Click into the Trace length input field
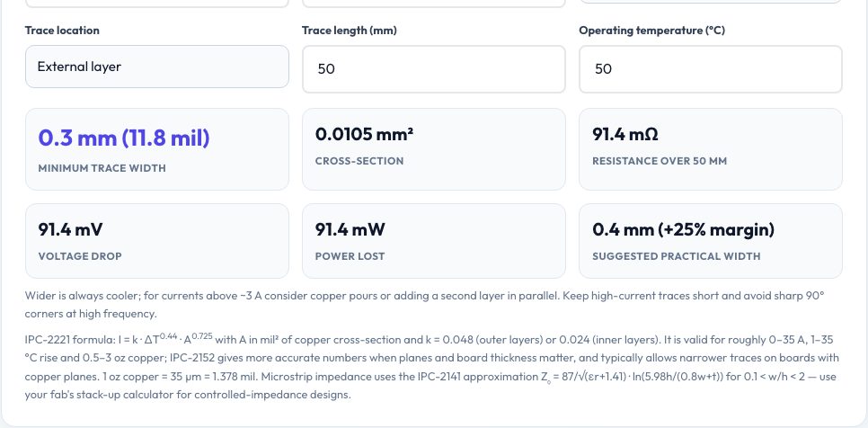The height and width of the screenshot is (428, 868). (433, 68)
